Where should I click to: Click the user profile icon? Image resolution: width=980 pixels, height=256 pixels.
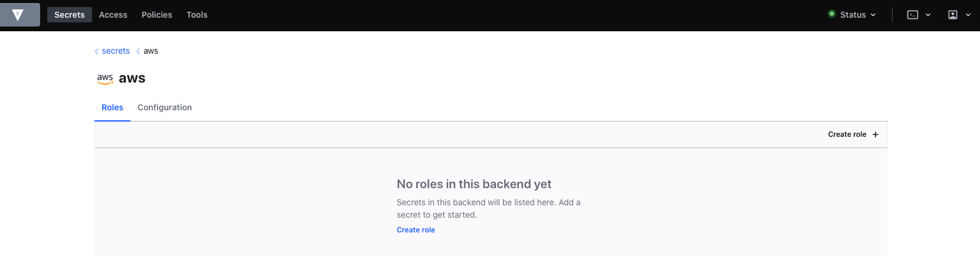pos(952,15)
